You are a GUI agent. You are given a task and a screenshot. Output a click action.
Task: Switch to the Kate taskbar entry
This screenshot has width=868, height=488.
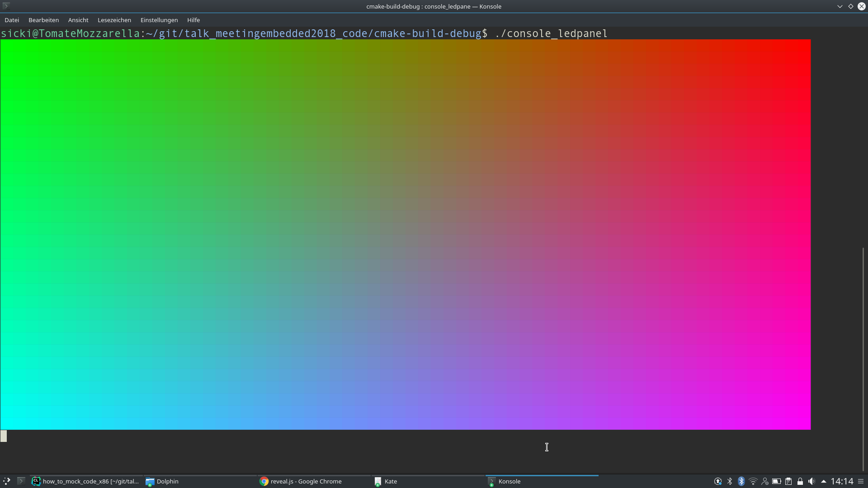[x=391, y=481]
